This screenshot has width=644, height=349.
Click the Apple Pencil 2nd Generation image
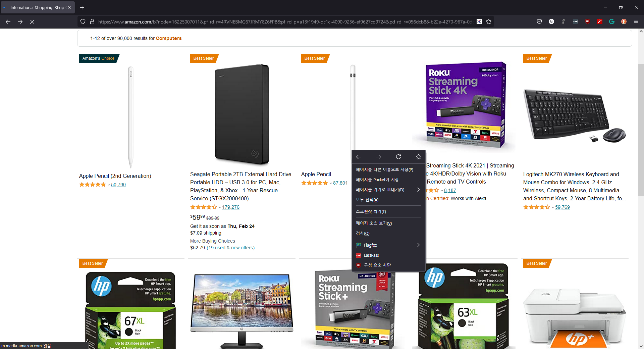click(131, 117)
